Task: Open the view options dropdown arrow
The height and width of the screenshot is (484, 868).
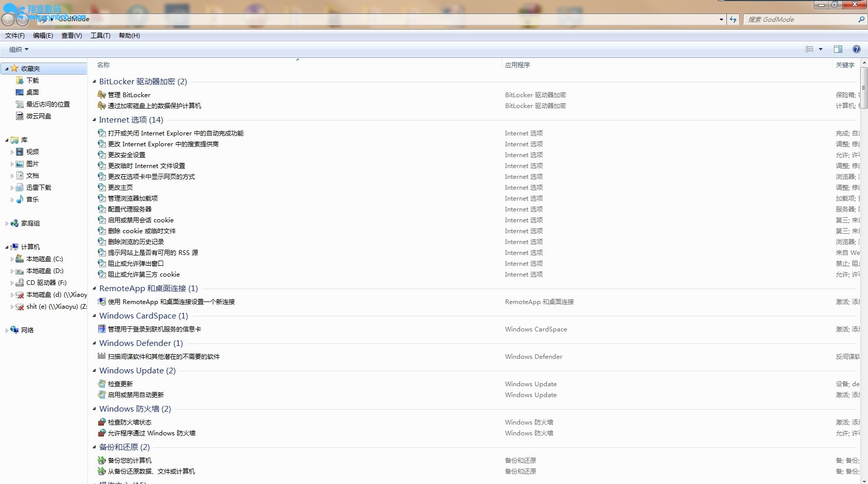Action: 820,49
